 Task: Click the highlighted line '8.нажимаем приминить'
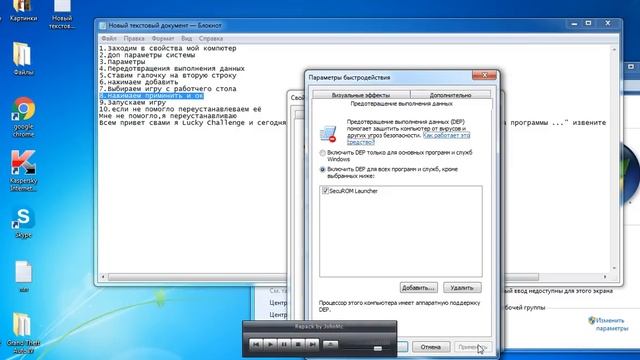pos(151,96)
